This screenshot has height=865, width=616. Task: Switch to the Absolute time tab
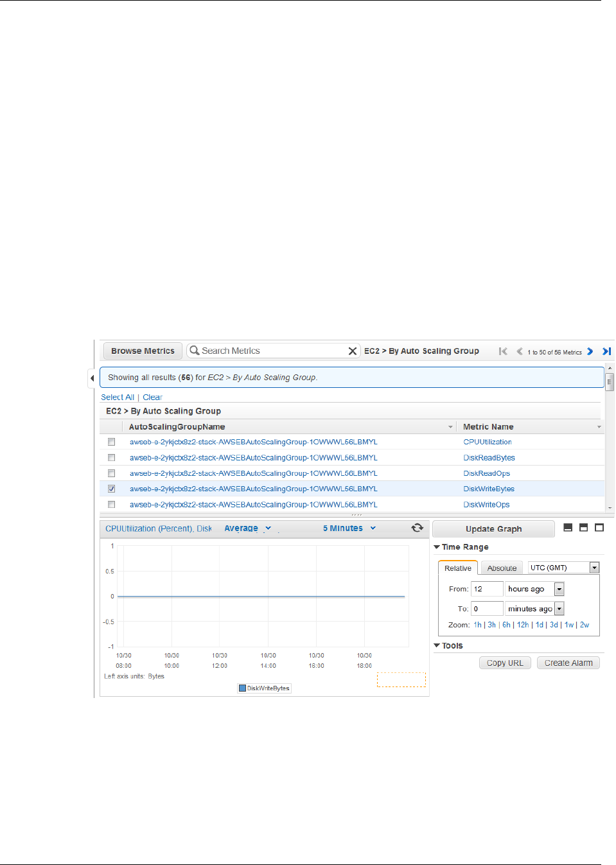coord(502,568)
